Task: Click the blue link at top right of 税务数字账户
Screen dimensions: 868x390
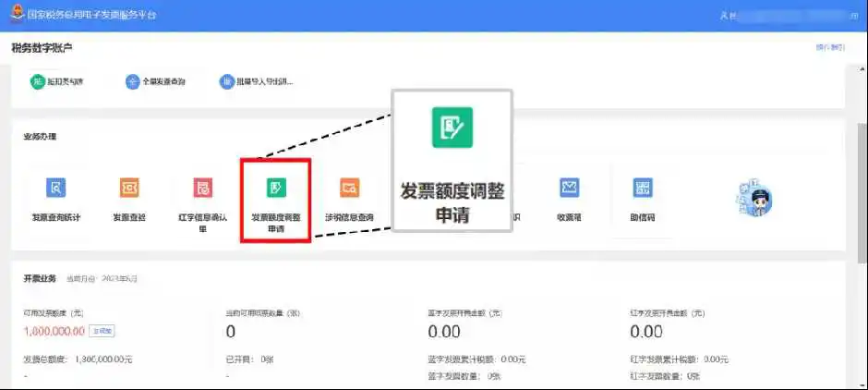Action: [x=829, y=47]
